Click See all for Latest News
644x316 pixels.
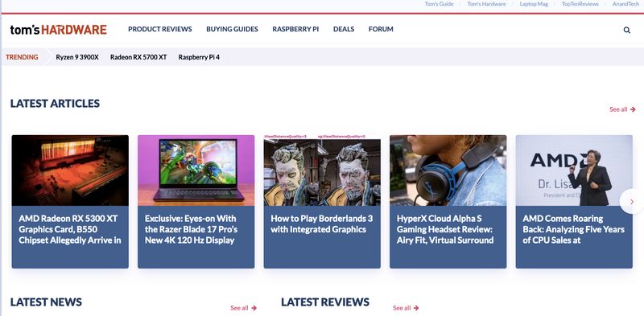point(244,308)
